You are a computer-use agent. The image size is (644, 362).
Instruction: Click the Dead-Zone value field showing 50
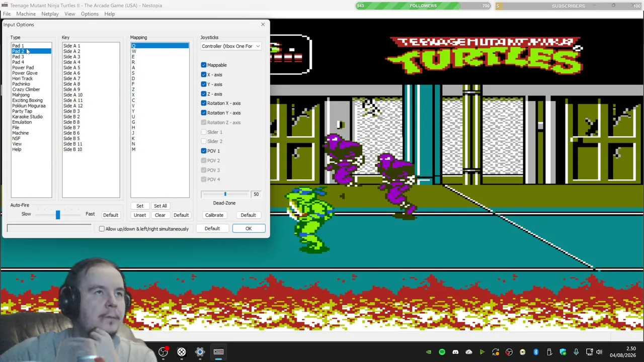(x=257, y=194)
